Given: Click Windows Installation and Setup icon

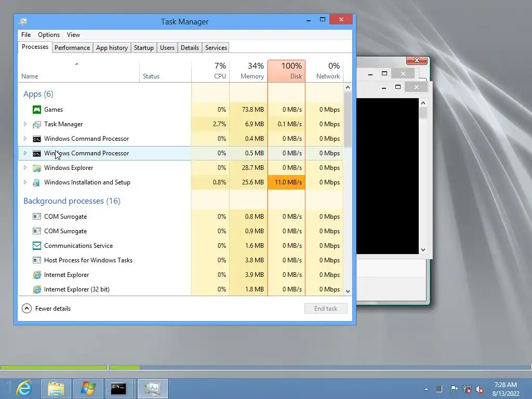Looking at the screenshot, I should (37, 182).
